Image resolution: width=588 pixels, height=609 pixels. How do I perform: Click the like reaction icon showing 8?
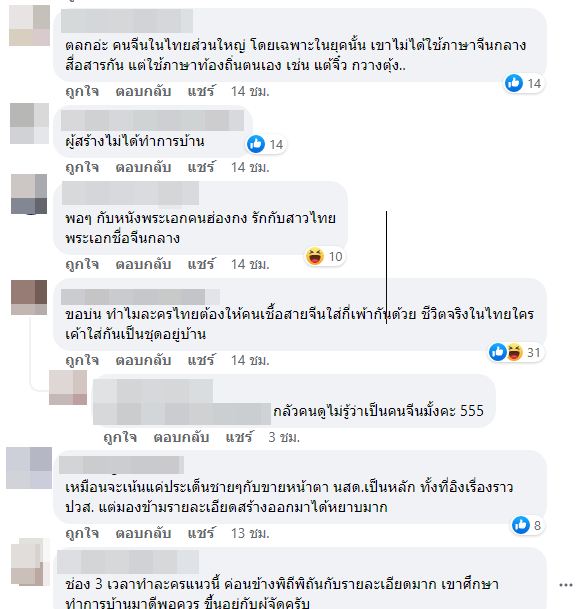[520, 525]
